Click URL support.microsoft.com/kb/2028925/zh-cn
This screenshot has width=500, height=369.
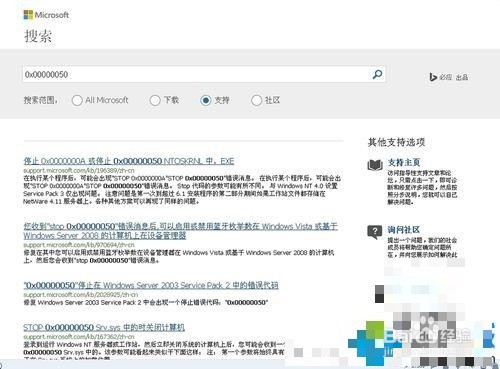80,295
